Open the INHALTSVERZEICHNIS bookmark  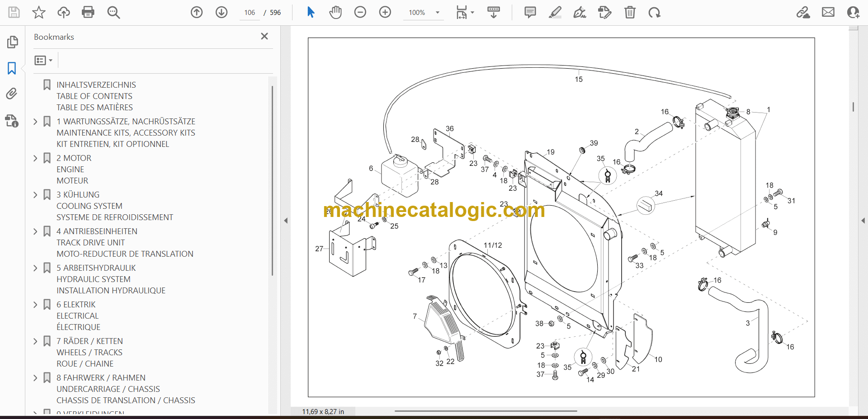click(x=96, y=96)
